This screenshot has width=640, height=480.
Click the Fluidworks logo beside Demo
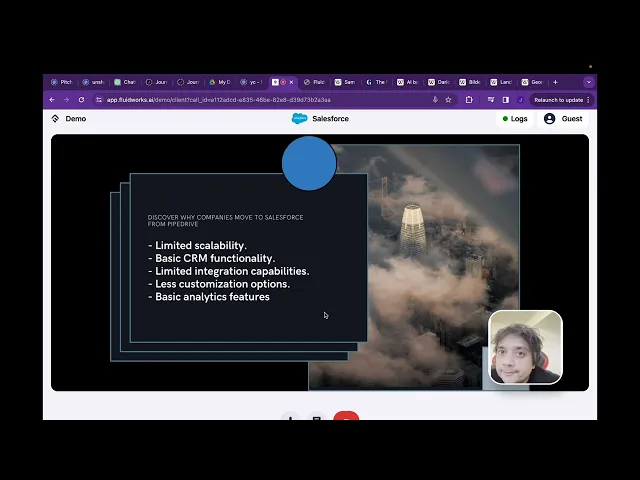coord(55,119)
